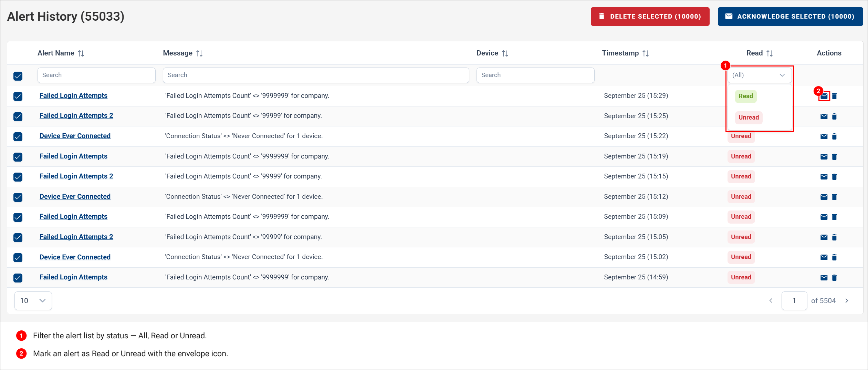Click Acknowledge Selected (10000) button
Viewport: 868px width, 370px height.
pos(790,17)
